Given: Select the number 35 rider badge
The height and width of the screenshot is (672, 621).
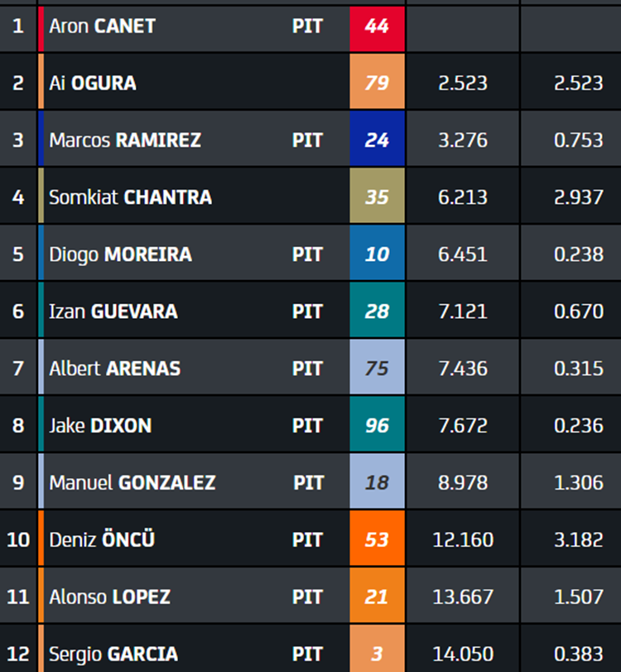Looking at the screenshot, I should pyautogui.click(x=377, y=196).
